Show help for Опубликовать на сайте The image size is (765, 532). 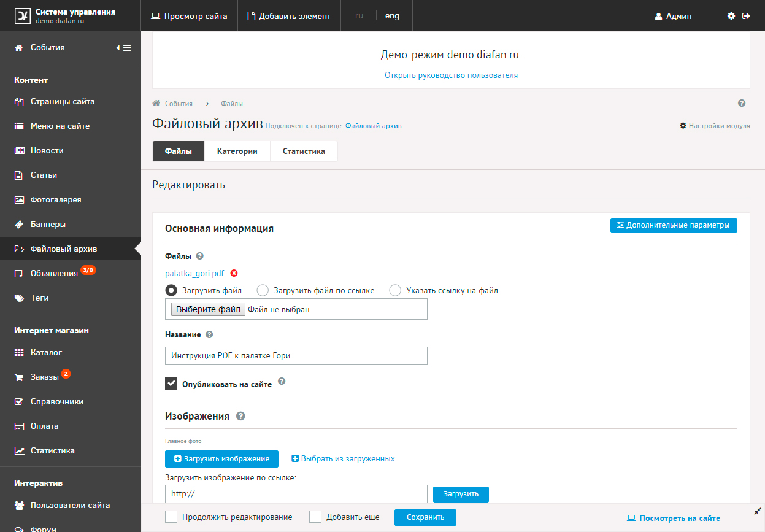tap(282, 381)
